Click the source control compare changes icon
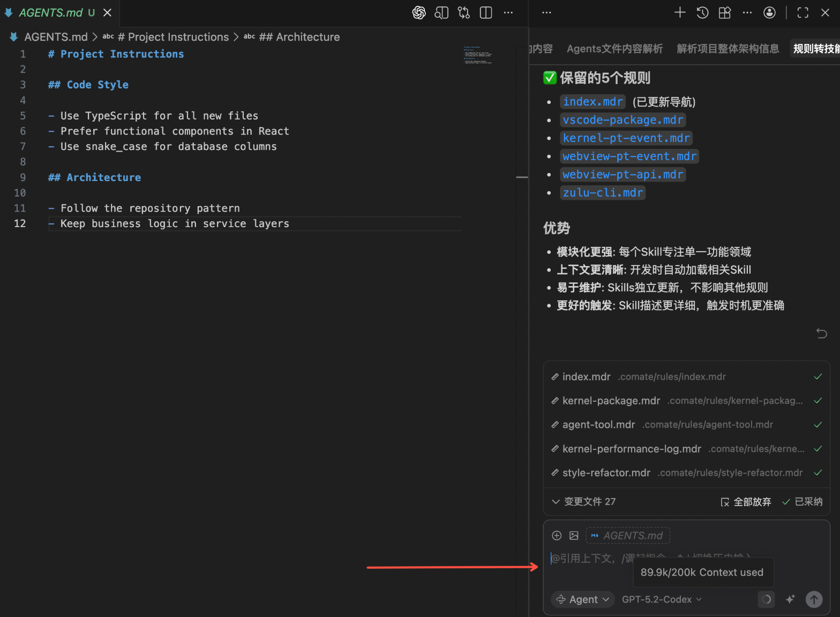 pyautogui.click(x=464, y=13)
